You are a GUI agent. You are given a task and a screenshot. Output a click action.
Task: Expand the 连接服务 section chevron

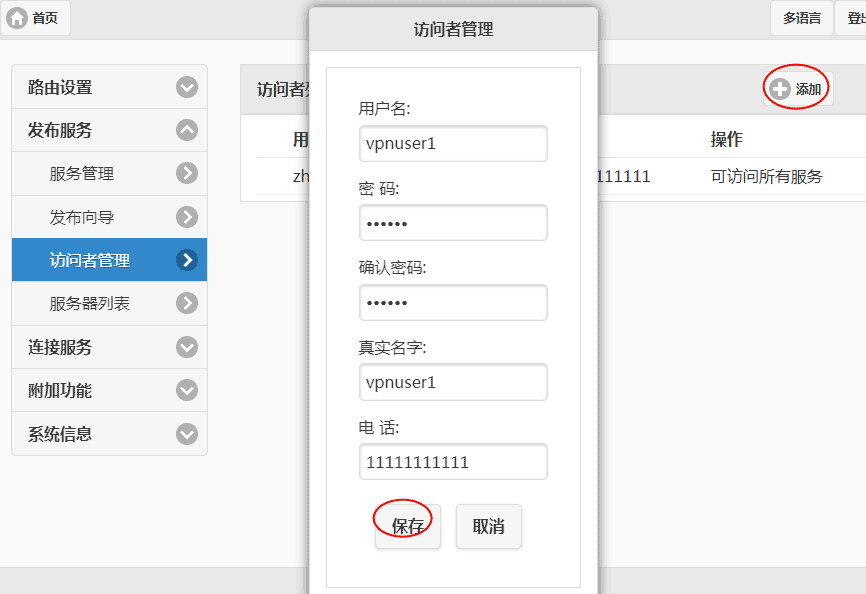187,347
